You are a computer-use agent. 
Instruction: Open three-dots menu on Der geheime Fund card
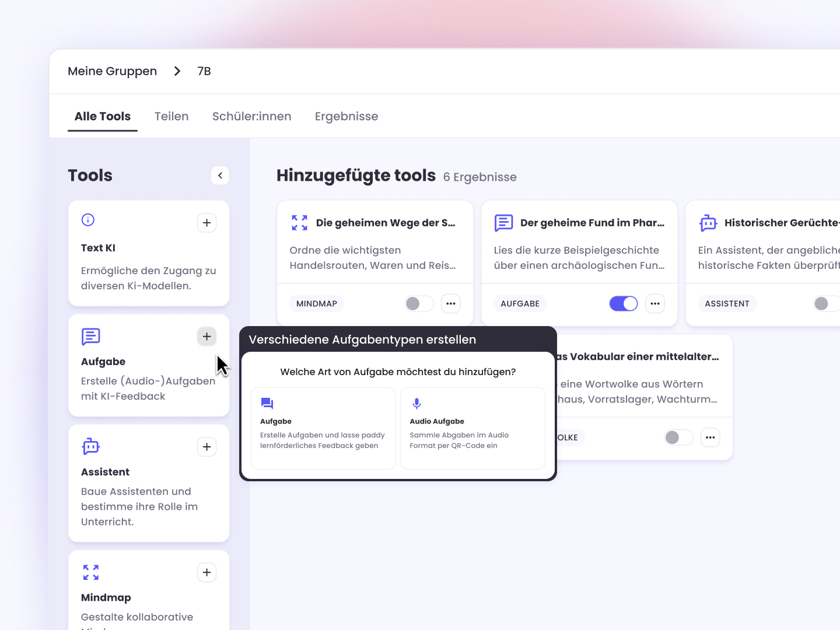pos(655,304)
